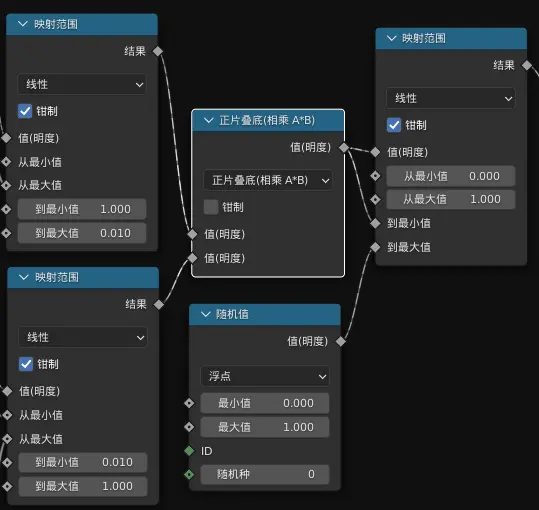
Task: Open the 浮点 data type dropdown
Action: coord(265,376)
